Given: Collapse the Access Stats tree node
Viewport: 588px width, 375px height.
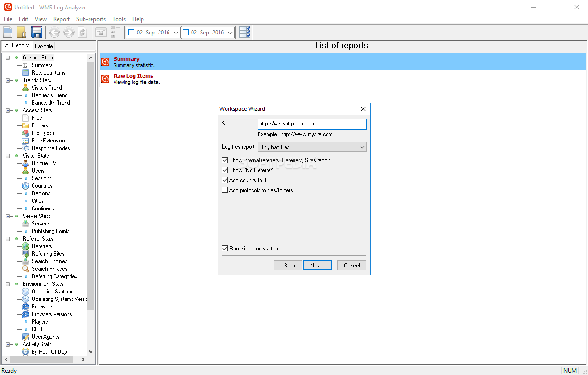Looking at the screenshot, I should click(8, 110).
